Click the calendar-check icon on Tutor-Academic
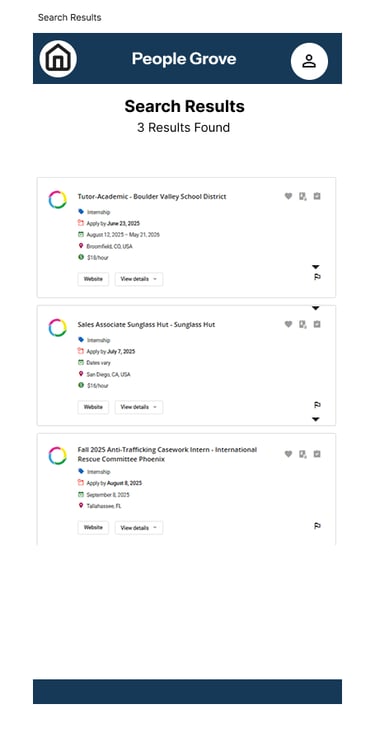The image size is (375, 737). coord(317,196)
